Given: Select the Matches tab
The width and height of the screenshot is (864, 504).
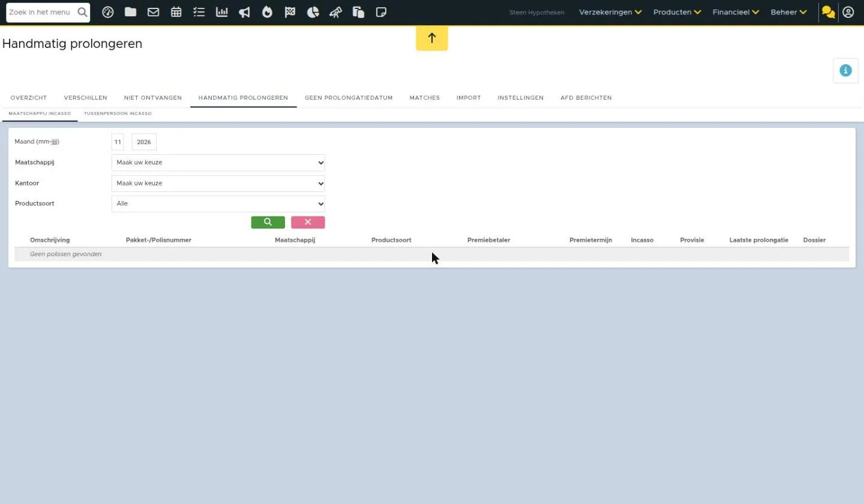Looking at the screenshot, I should pyautogui.click(x=425, y=98).
